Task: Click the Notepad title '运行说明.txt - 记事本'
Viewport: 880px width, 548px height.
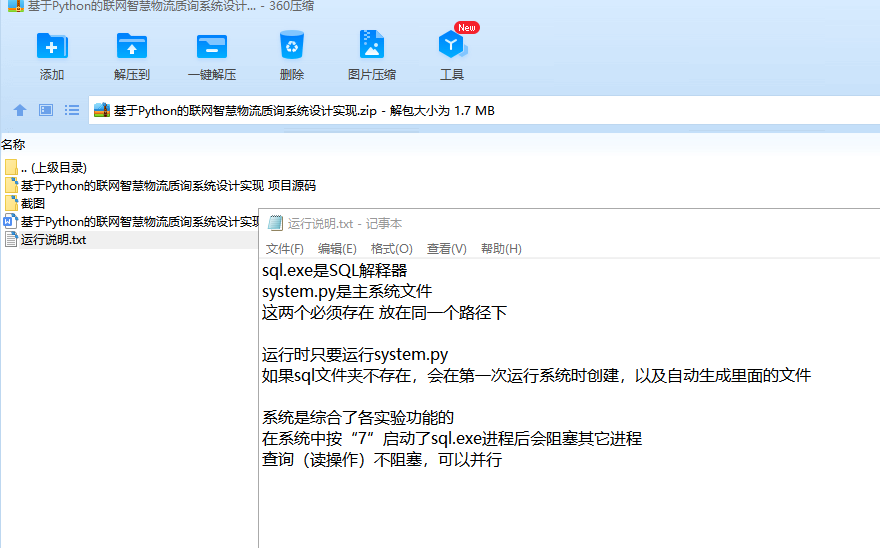Action: click(x=345, y=223)
